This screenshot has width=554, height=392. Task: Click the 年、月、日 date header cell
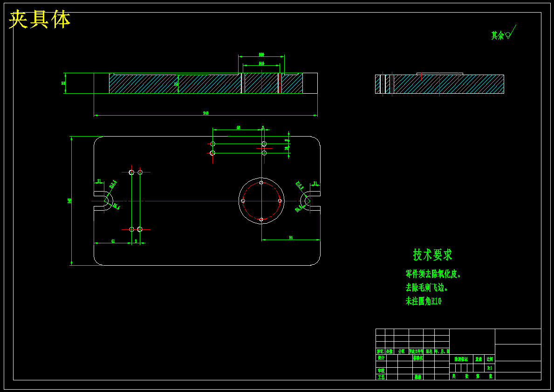click(x=442, y=351)
